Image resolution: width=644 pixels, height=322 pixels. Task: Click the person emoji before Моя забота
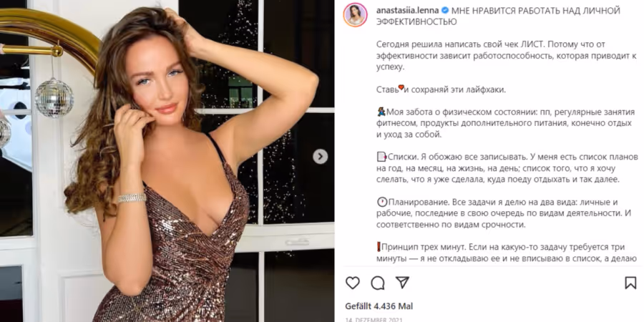coord(381,112)
